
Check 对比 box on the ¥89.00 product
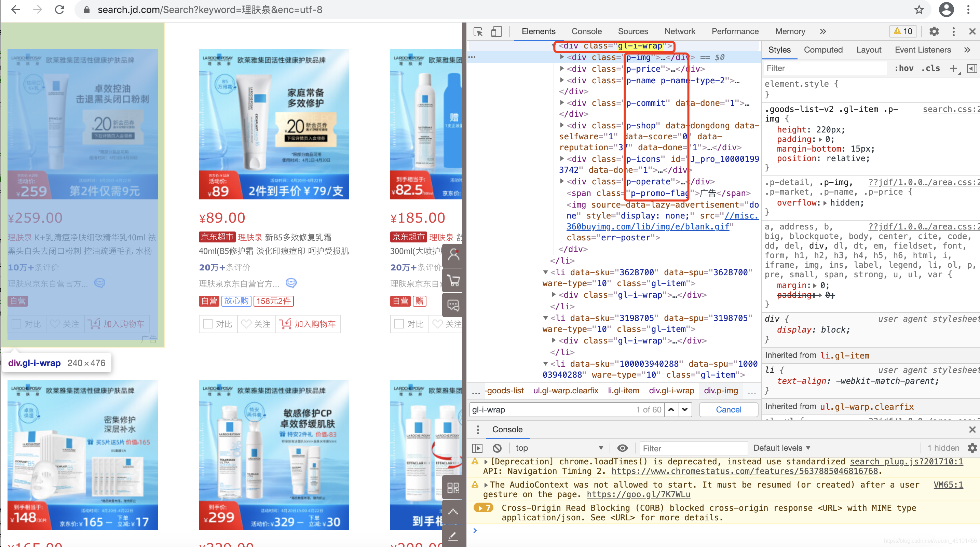tap(208, 324)
